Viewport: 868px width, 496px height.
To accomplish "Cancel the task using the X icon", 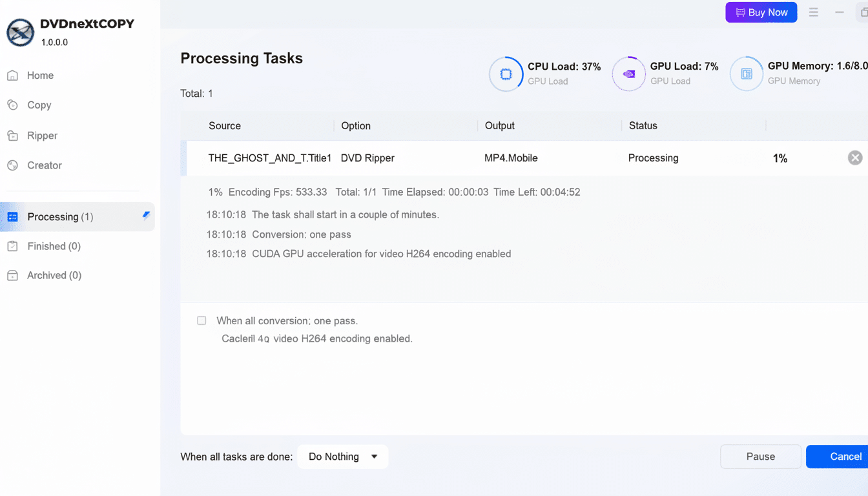I will (854, 157).
